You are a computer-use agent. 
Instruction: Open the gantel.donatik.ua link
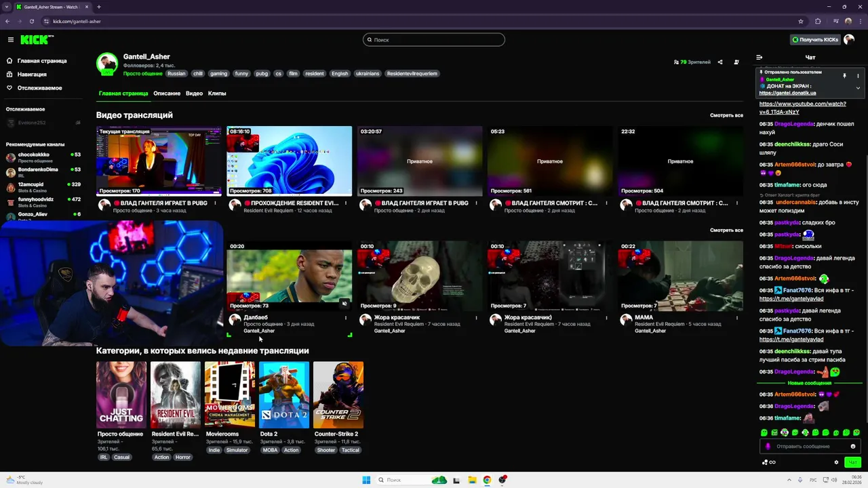(x=787, y=93)
